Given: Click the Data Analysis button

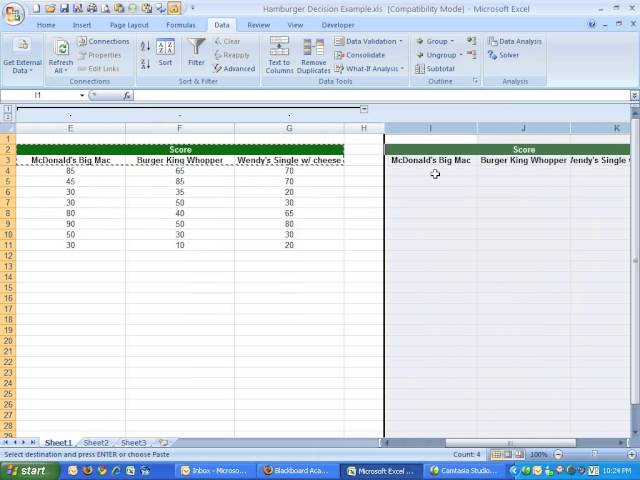Looking at the screenshot, I should pos(515,41).
